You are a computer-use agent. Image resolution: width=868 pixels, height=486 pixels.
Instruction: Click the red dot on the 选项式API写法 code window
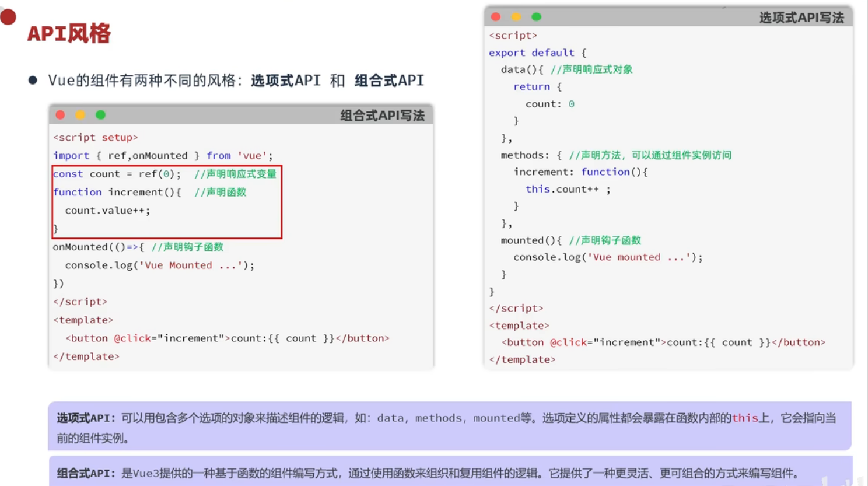[496, 17]
